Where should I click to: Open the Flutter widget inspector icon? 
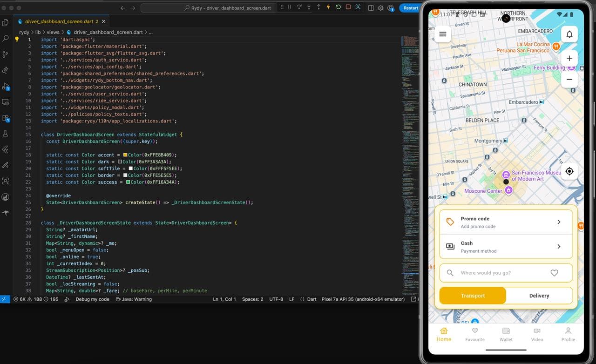(358, 7)
